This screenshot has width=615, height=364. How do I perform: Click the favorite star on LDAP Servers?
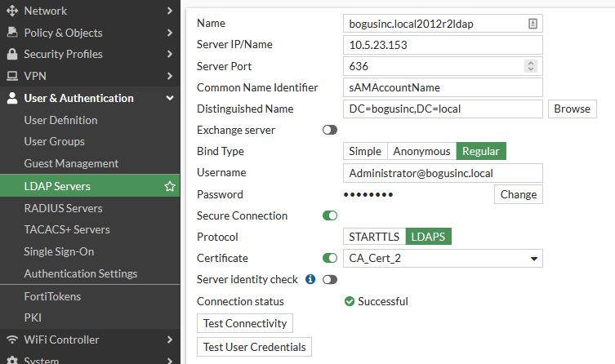[x=170, y=186]
